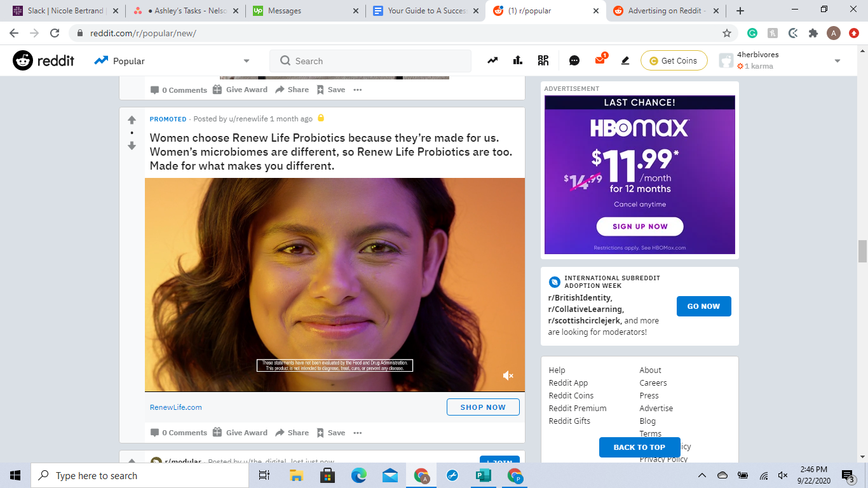Screen dimensions: 868x488
Task: Open the Reddit chat bubble icon
Action: point(574,61)
